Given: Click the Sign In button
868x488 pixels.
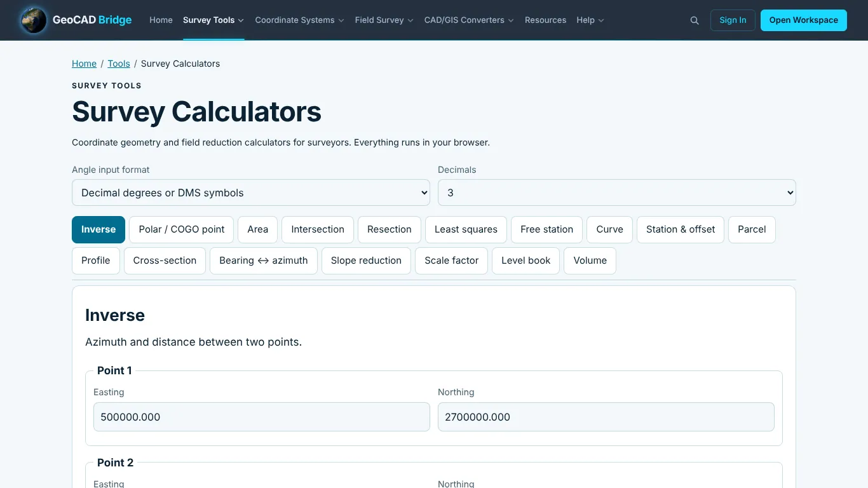Looking at the screenshot, I should (733, 20).
